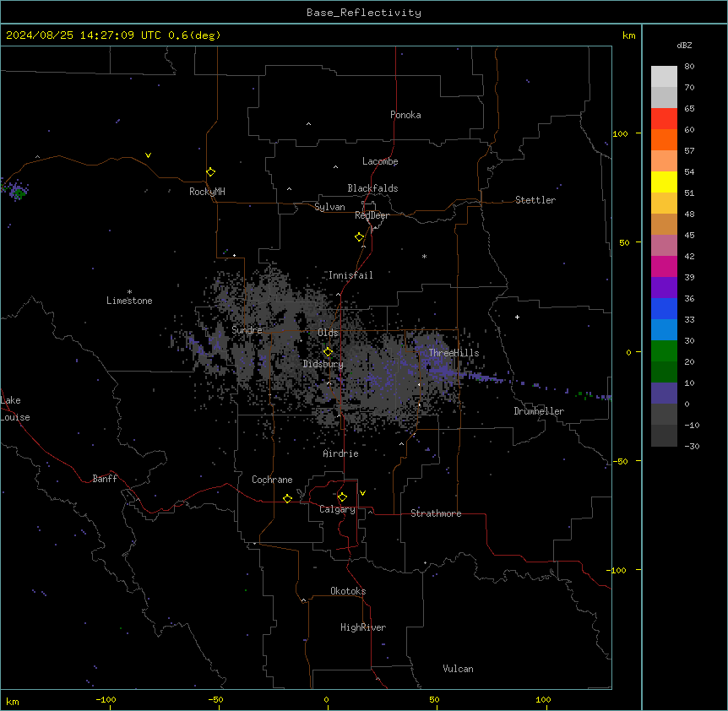Select the white plus marker north of Drumheller

(517, 317)
